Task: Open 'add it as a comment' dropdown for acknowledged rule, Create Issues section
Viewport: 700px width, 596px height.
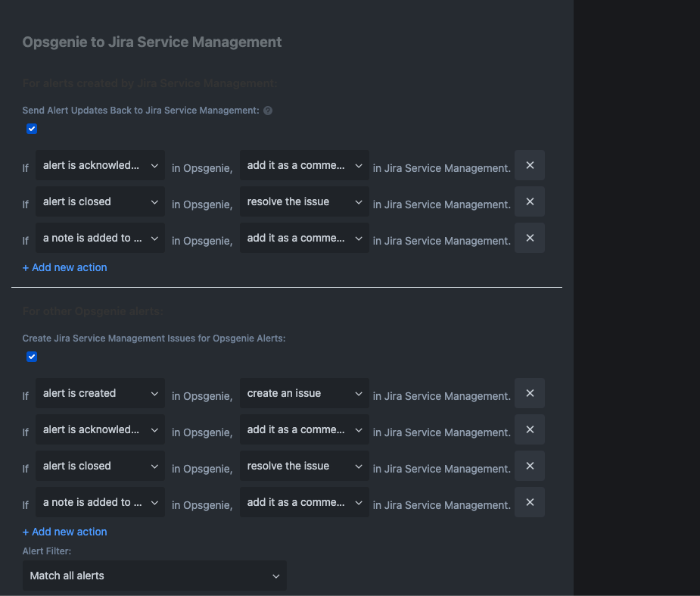Action: pyautogui.click(x=304, y=429)
